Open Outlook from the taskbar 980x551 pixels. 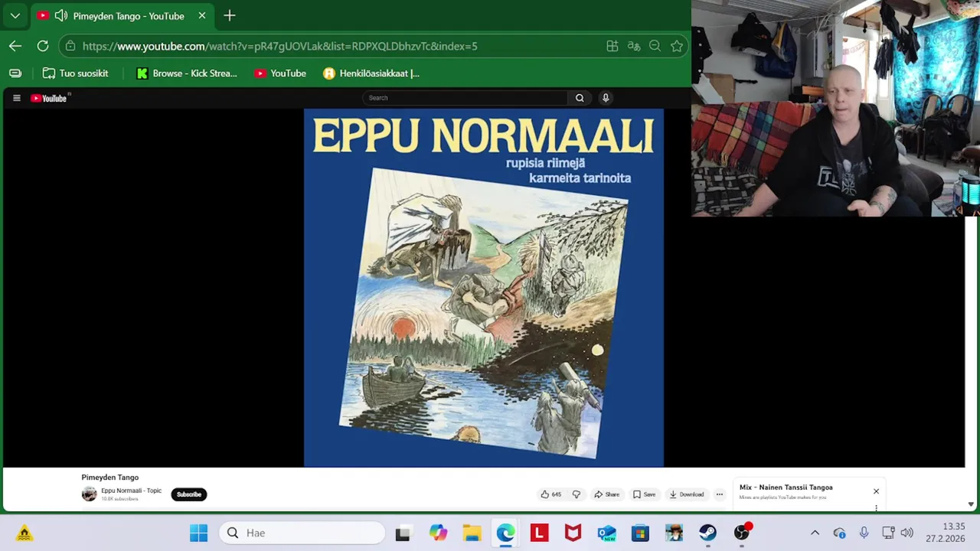point(606,533)
